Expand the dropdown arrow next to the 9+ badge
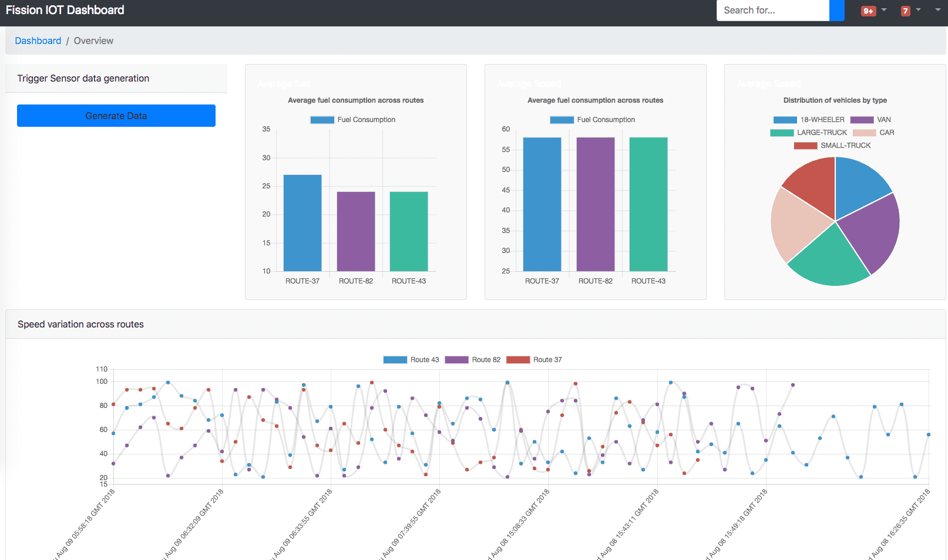Screen dimensions: 948x560 (884, 10)
